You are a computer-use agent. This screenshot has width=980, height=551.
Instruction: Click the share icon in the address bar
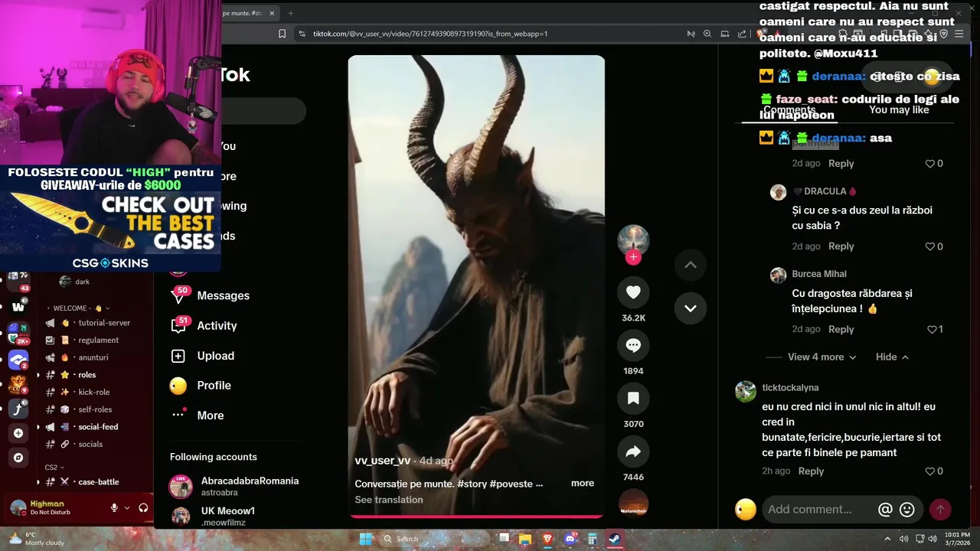click(742, 34)
